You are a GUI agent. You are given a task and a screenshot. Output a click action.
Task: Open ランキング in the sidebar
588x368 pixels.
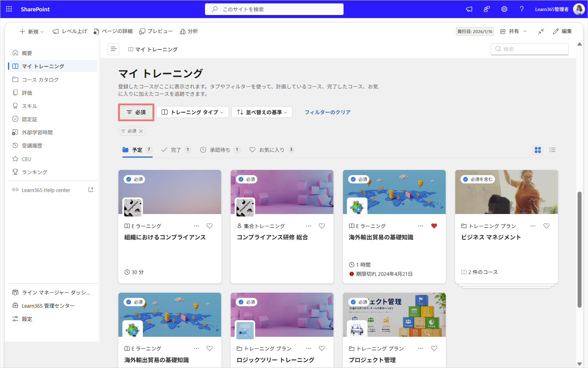pos(53,172)
